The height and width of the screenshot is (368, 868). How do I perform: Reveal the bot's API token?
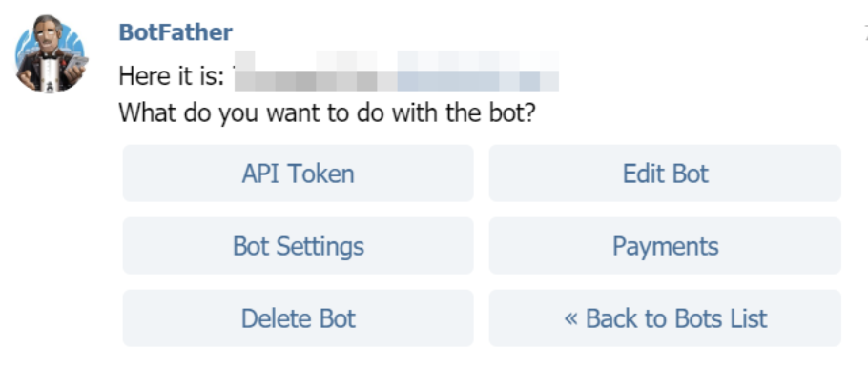298,174
